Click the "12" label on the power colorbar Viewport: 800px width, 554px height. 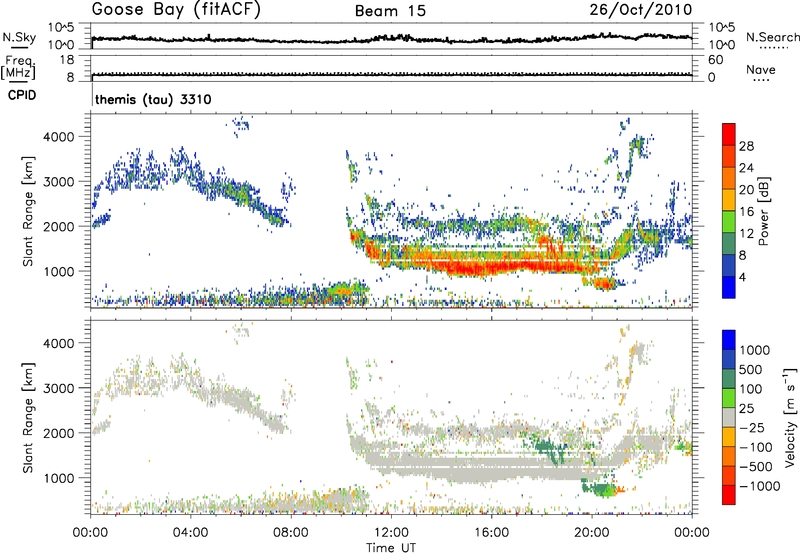[x=746, y=234]
